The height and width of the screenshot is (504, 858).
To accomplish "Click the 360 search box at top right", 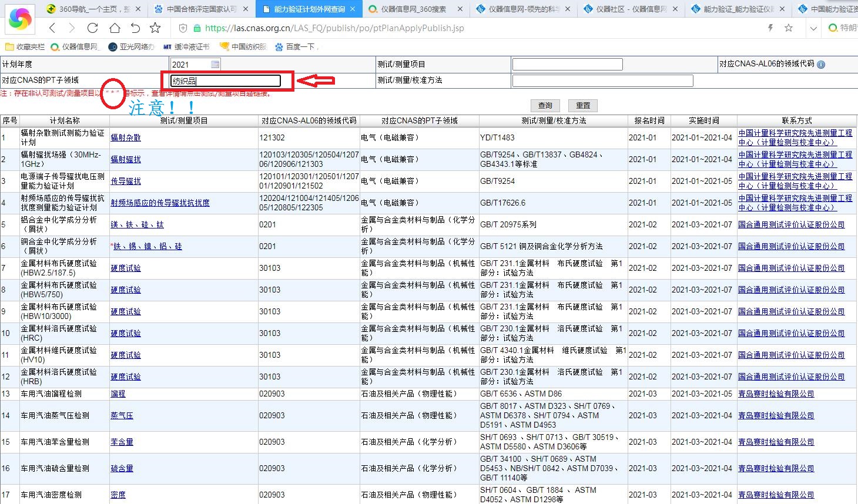I will [843, 28].
